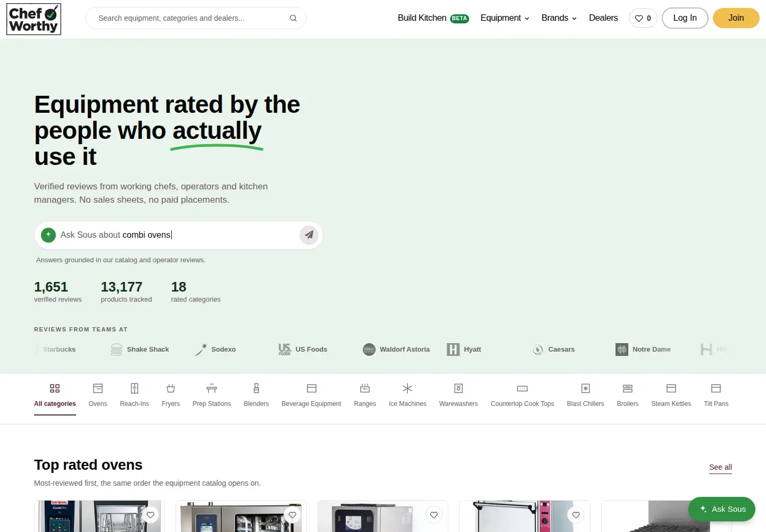The image size is (766, 532).
Task: Select the Ranges category
Action: pyautogui.click(x=365, y=395)
